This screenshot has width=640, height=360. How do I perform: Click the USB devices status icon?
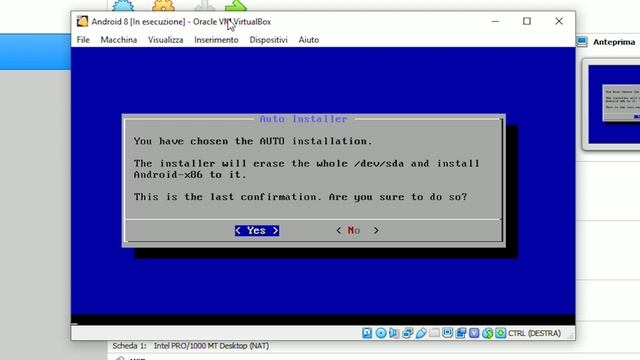tap(421, 333)
